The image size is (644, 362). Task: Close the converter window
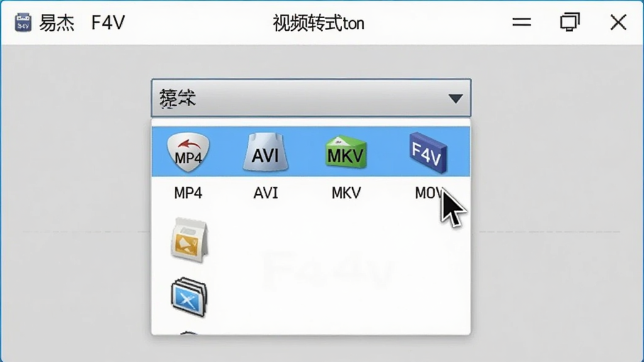click(618, 22)
